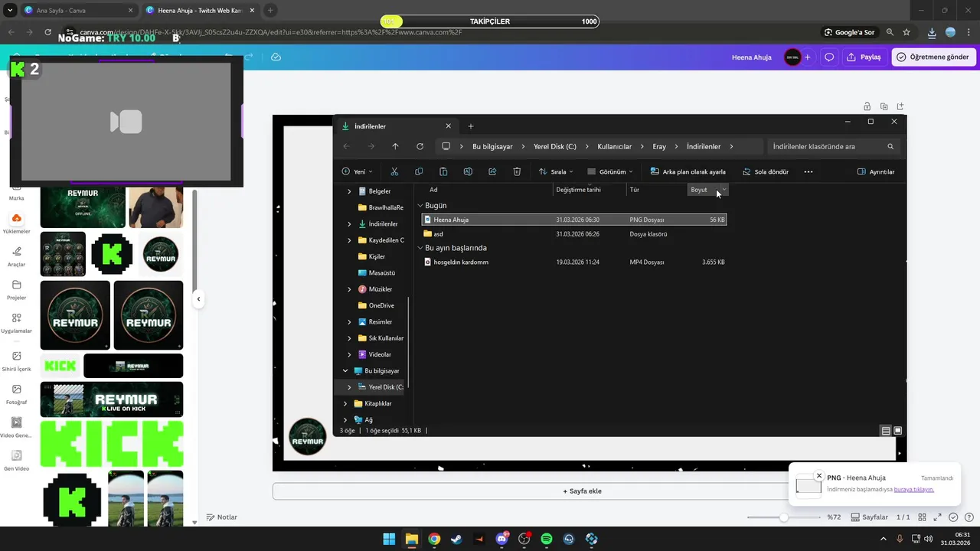Select the İndirilenler Explorer tab

click(397, 126)
